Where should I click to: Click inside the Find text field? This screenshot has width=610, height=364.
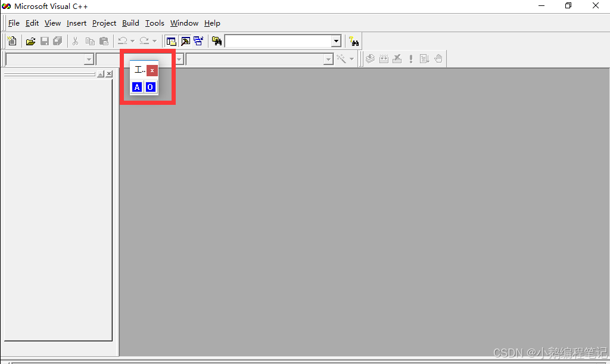[278, 41]
